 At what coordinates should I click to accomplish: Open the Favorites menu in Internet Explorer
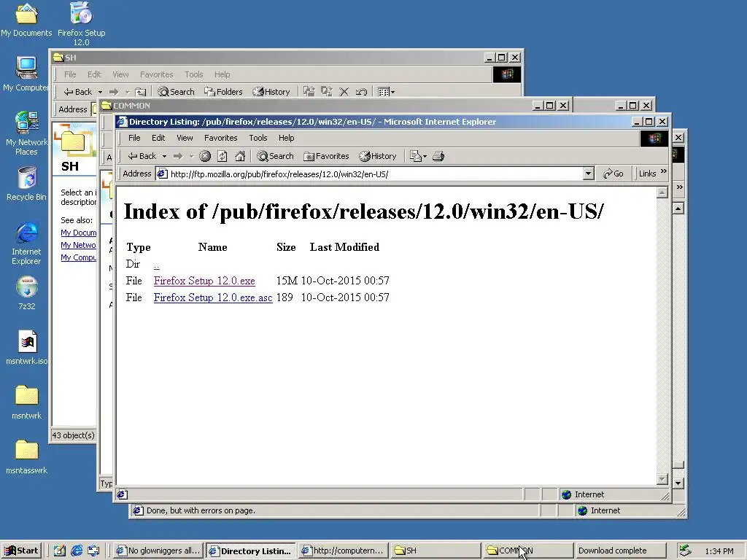pyautogui.click(x=220, y=138)
